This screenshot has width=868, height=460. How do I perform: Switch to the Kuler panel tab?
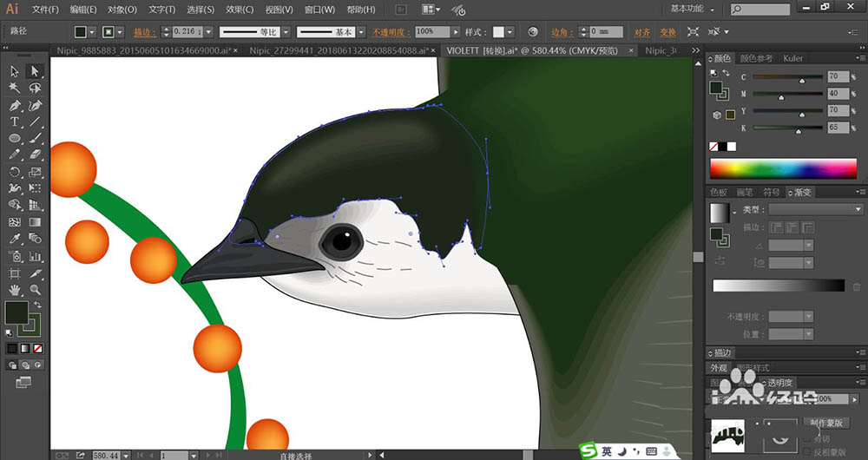(792, 58)
